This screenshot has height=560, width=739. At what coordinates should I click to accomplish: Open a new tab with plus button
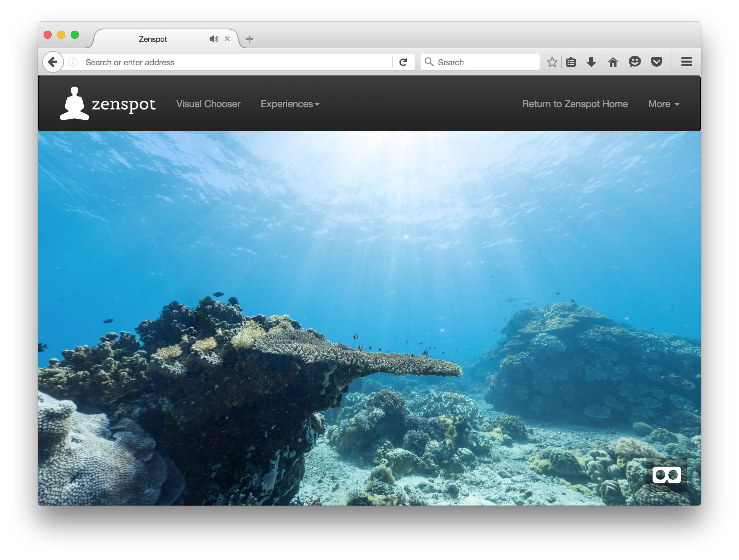click(x=250, y=39)
